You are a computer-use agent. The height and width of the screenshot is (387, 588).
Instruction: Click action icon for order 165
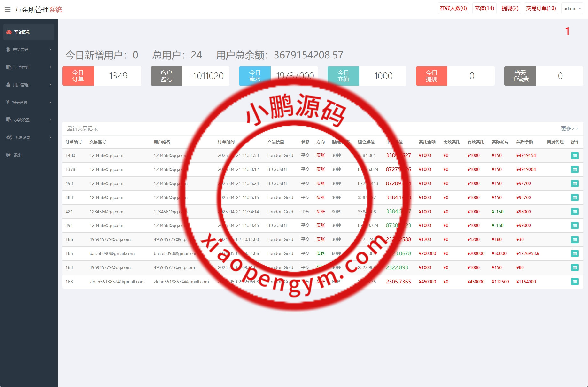(x=575, y=254)
